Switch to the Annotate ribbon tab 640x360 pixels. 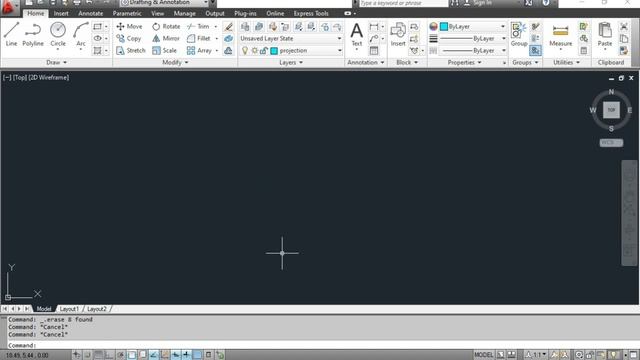point(91,13)
